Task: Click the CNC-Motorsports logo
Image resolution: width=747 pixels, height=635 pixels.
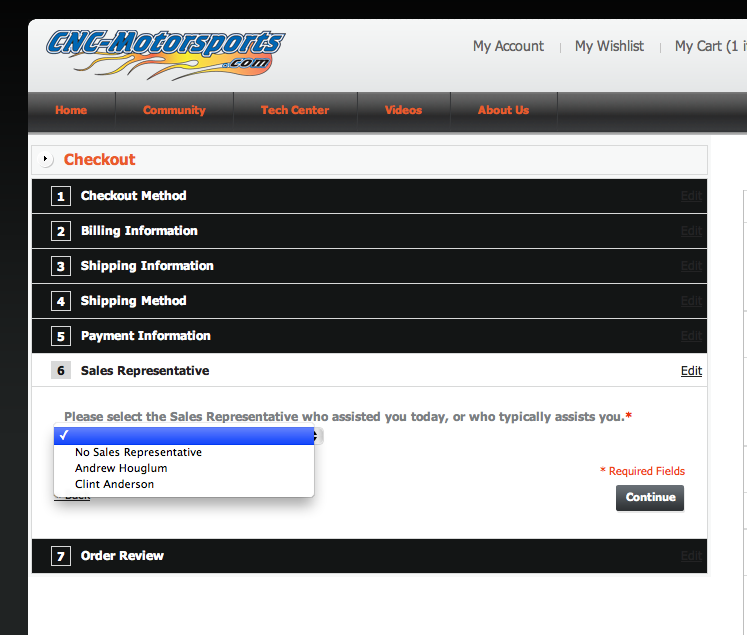Action: 165,52
